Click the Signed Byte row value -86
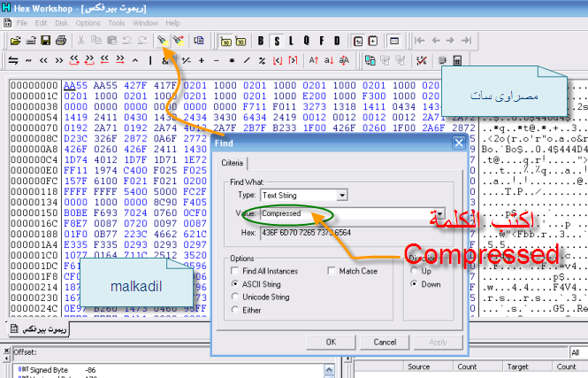Viewport: 588px width, 378px height. [x=90, y=370]
